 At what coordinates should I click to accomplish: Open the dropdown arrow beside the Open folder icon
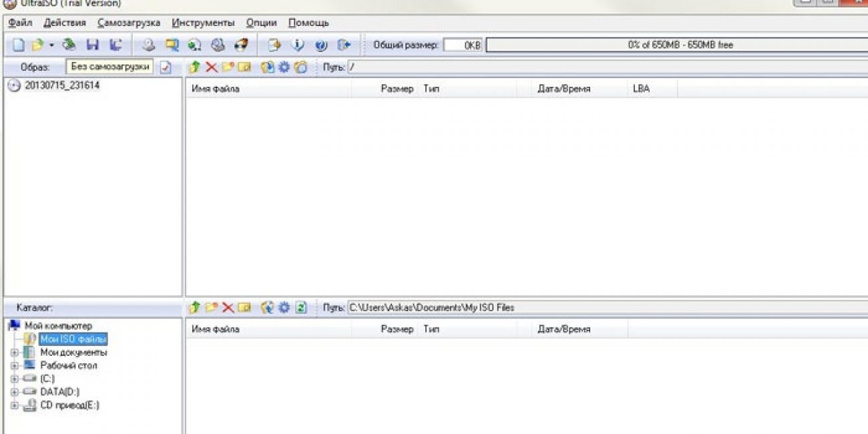click(51, 45)
